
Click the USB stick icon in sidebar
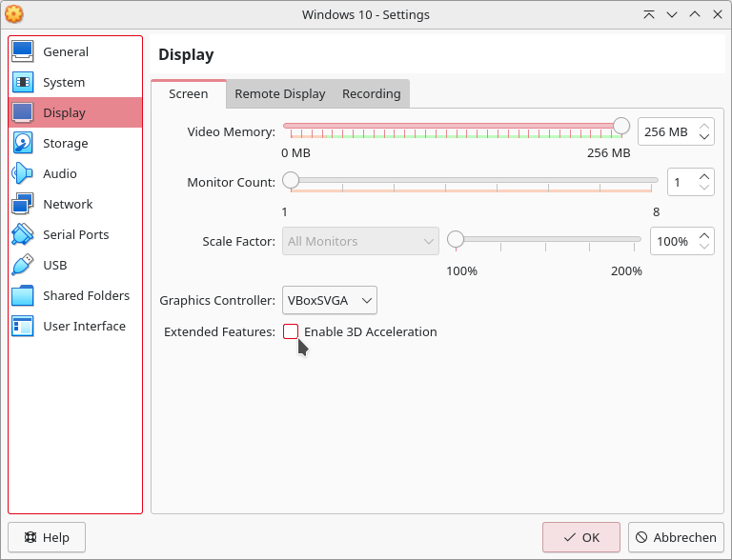23,265
